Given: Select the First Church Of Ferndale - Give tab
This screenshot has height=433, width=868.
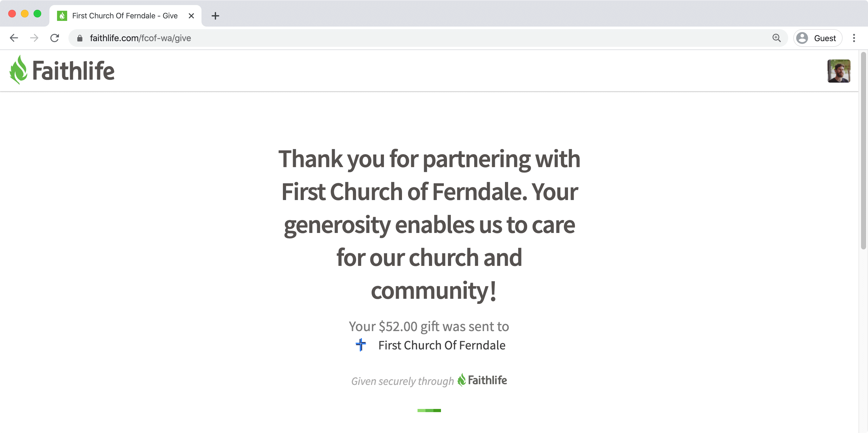Looking at the screenshot, I should point(125,16).
